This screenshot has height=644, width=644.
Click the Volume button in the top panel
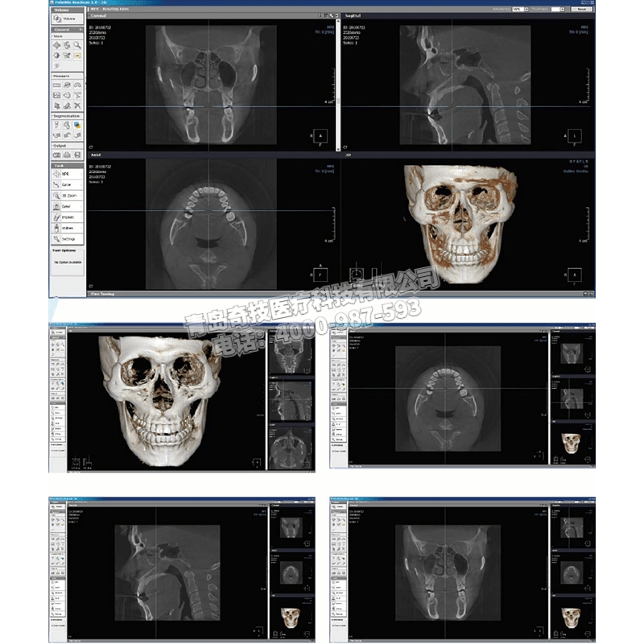[x=67, y=18]
